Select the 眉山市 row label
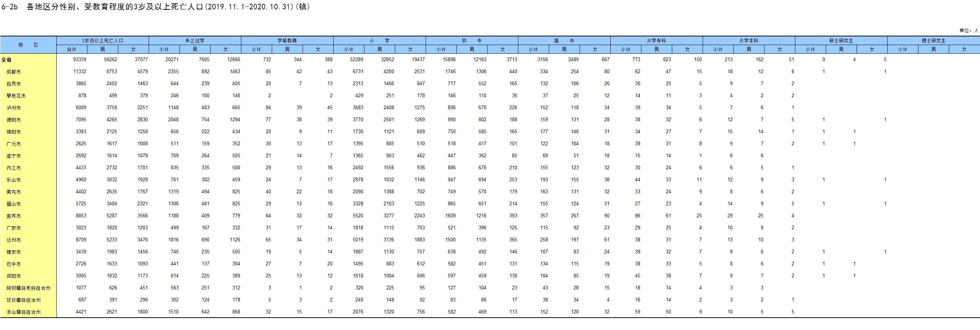980x330 pixels. pos(14,204)
